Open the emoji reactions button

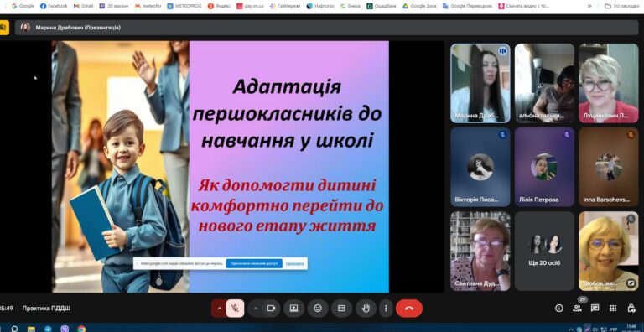(318, 309)
